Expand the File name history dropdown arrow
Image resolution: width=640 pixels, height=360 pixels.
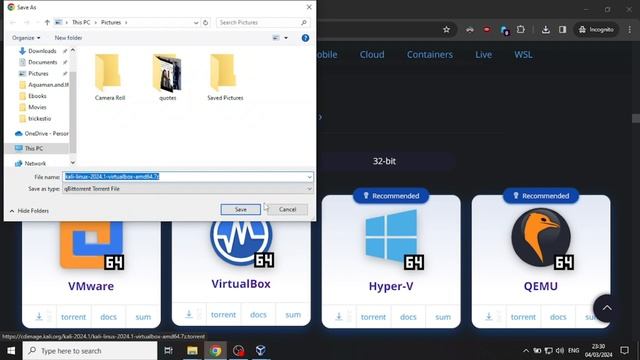(309, 177)
